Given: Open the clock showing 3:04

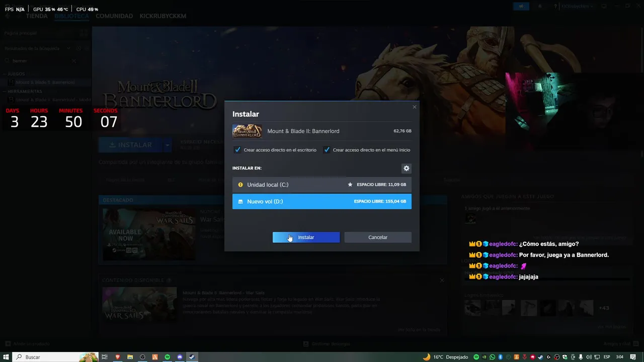Looking at the screenshot, I should pyautogui.click(x=620, y=357).
